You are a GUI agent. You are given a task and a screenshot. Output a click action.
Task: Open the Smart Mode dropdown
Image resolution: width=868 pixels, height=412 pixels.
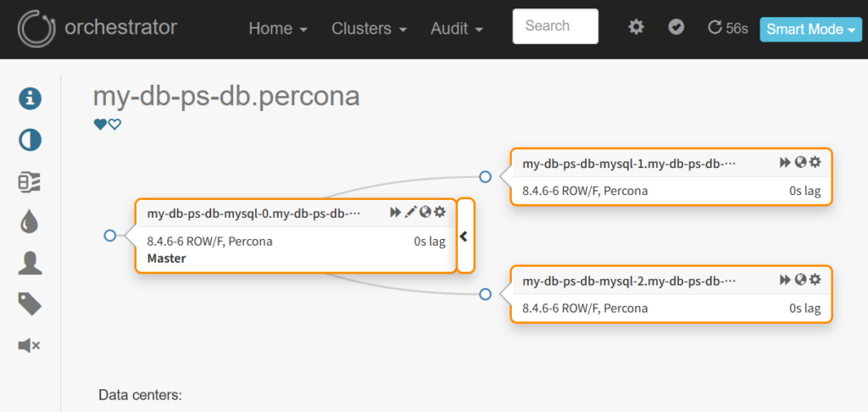coord(810,29)
